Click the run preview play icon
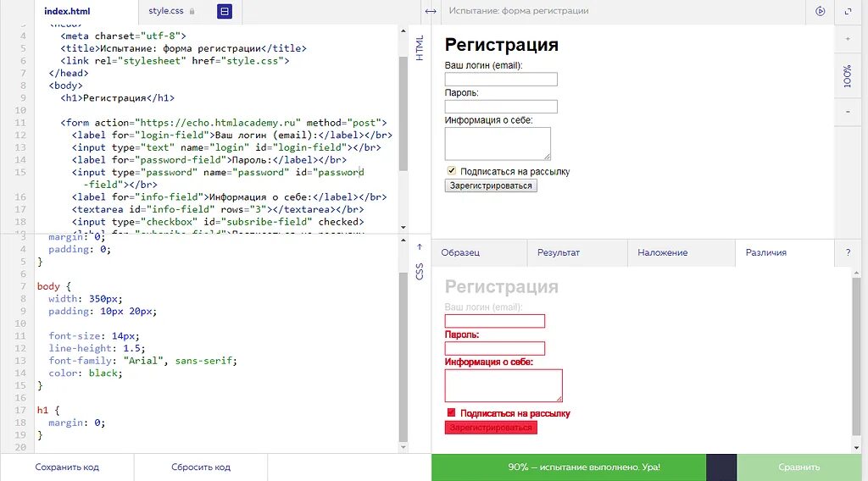Screen dimensions: 868x481 point(821,11)
